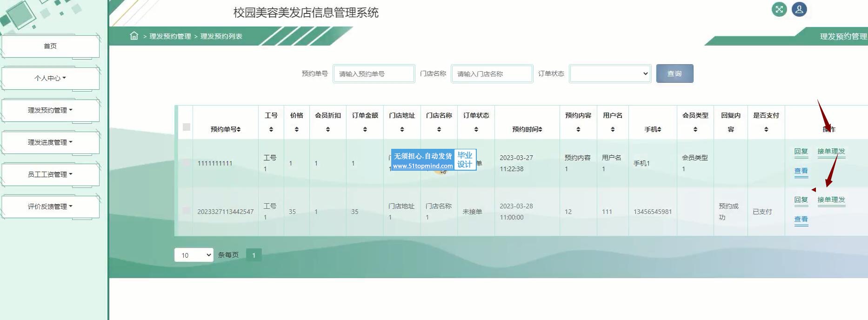Click the 回复内容 column header

[731, 122]
